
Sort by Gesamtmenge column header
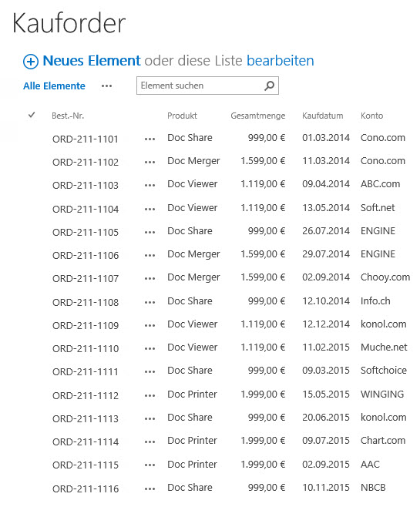pyautogui.click(x=257, y=116)
